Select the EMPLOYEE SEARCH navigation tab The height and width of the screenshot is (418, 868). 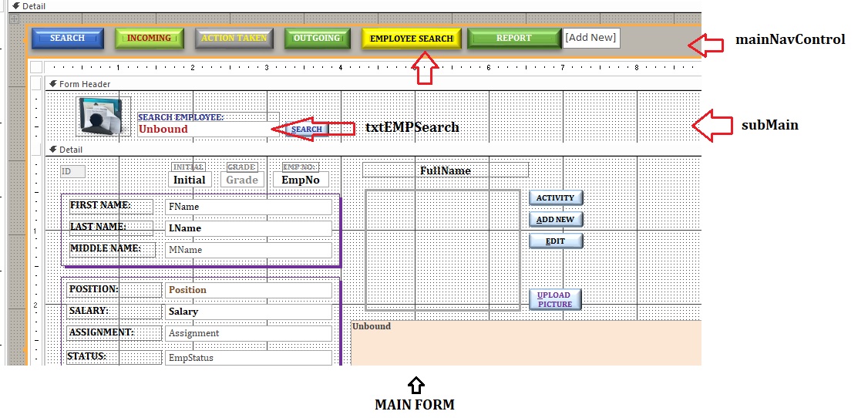pos(412,39)
